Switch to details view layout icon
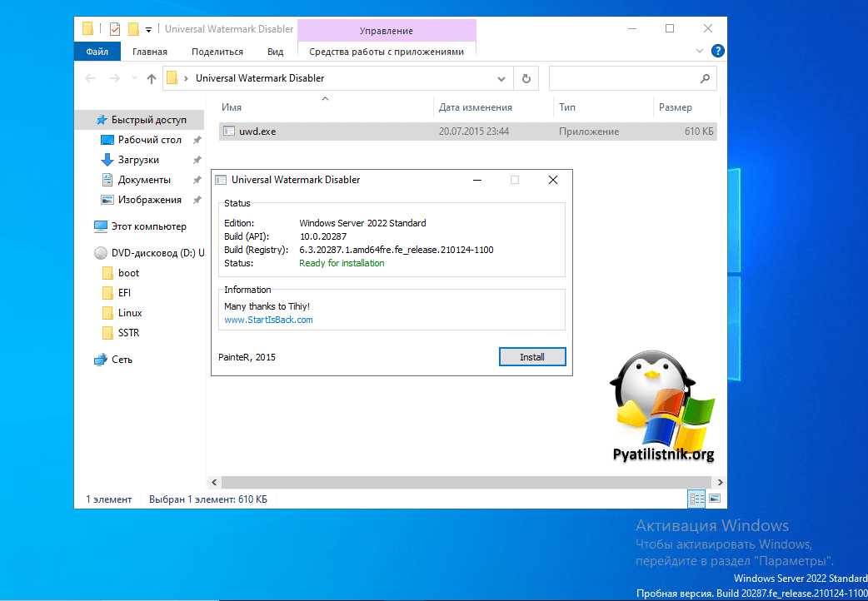Screen dimensions: 868x601 click(x=696, y=499)
